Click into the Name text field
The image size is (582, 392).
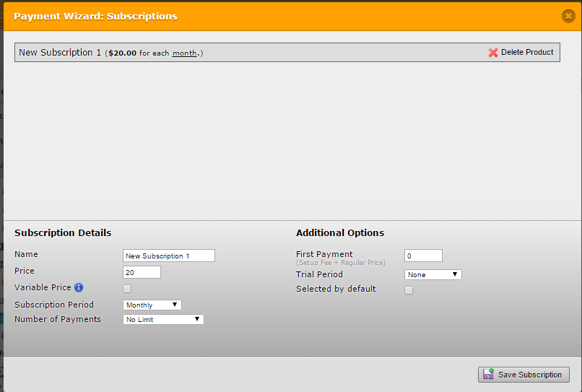point(169,256)
